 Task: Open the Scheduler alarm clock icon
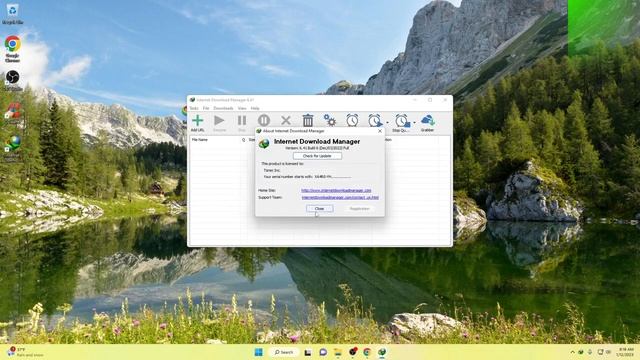point(352,120)
